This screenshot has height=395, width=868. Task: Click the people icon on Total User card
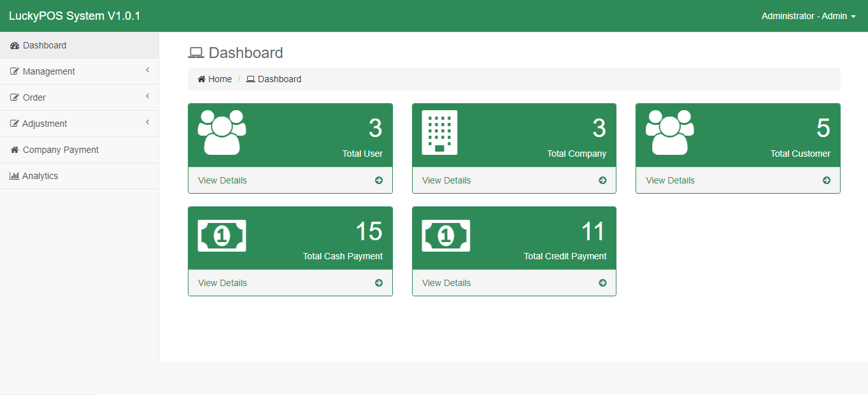222,133
